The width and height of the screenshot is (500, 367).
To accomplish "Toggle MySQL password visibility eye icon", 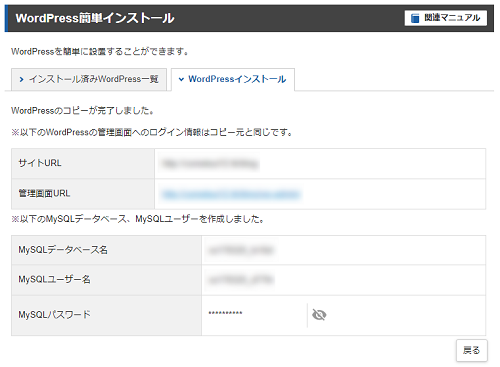I will click(319, 315).
